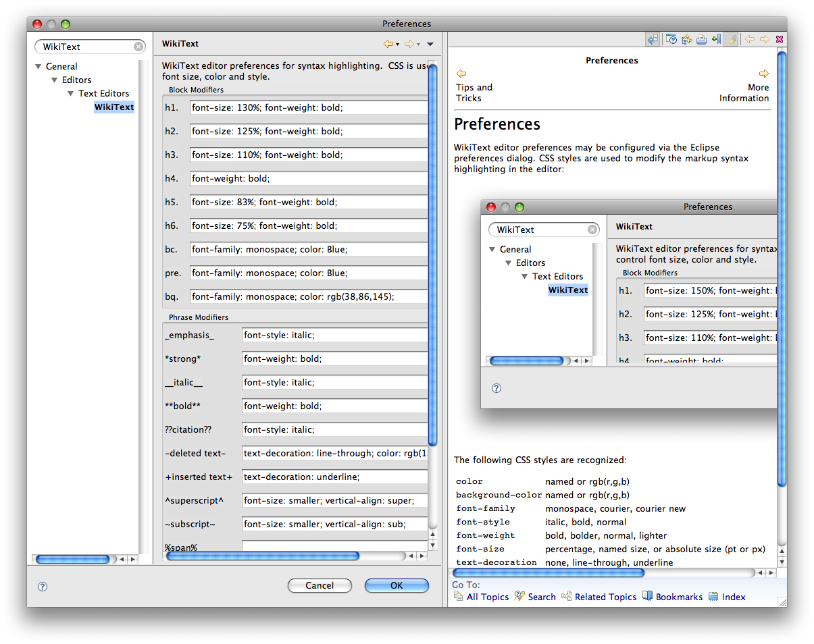
Task: Click the arrow above More Information
Action: click(764, 74)
